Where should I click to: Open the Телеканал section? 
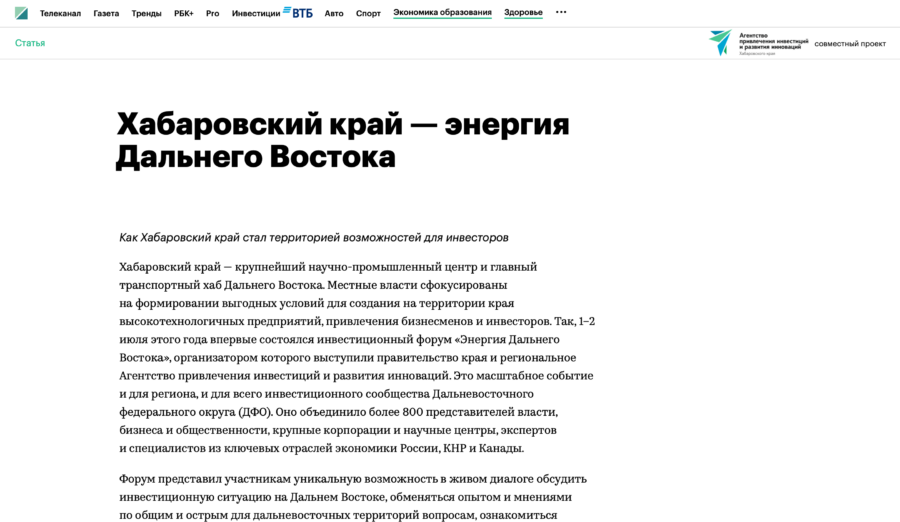[x=60, y=13]
